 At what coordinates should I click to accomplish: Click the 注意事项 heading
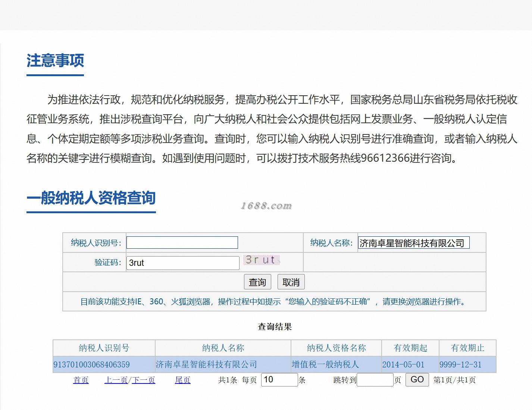(x=55, y=60)
